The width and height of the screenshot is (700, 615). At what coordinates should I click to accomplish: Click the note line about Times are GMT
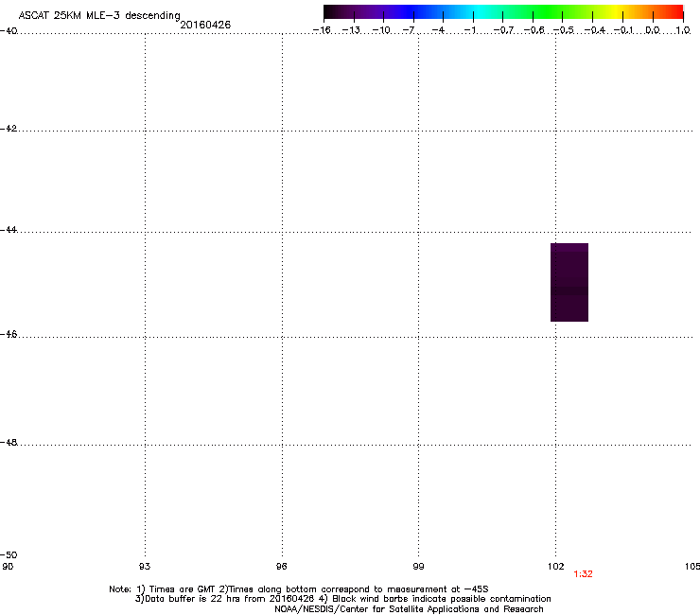point(299,589)
